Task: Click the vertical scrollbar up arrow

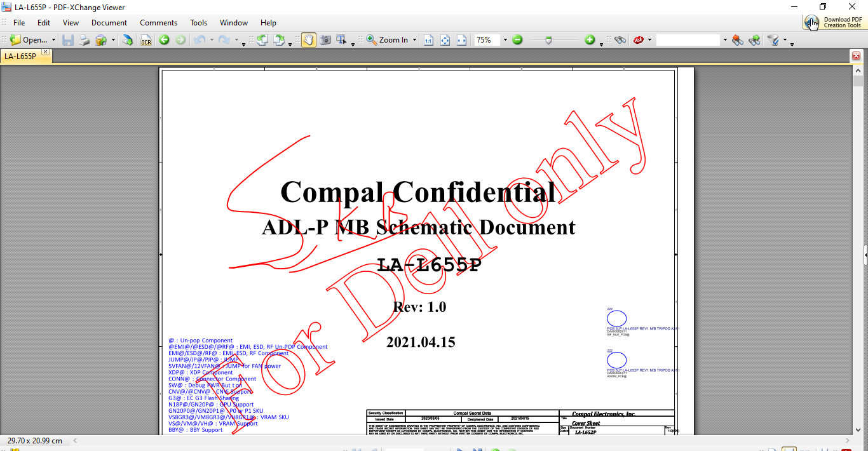Action: point(857,71)
